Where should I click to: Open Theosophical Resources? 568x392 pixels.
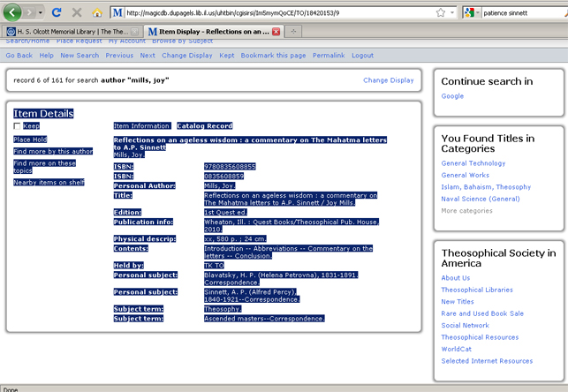(x=480, y=337)
